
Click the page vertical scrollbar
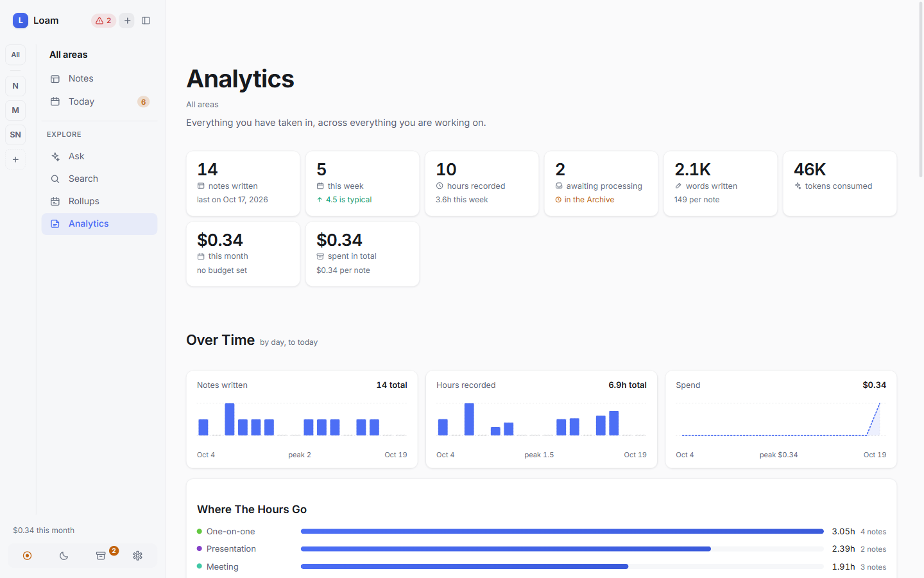pos(921,90)
